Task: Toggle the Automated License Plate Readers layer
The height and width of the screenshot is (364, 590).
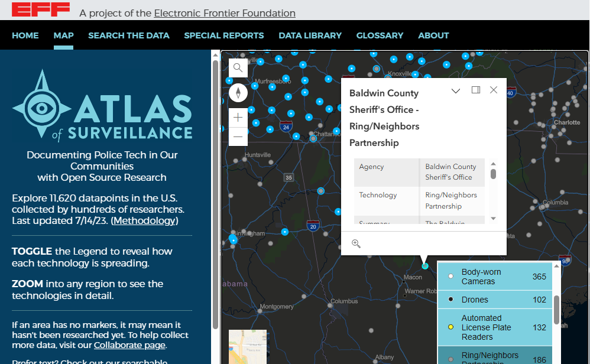Action: click(495, 327)
